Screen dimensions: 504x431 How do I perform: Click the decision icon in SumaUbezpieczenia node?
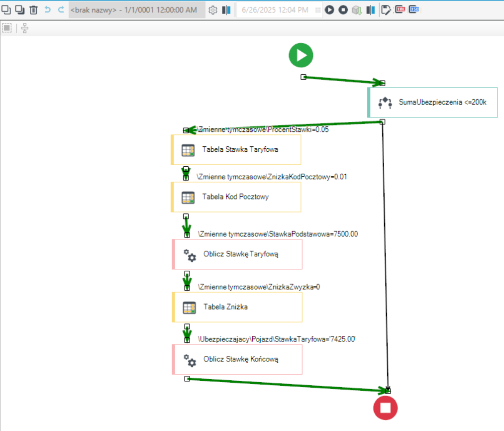pyautogui.click(x=385, y=103)
